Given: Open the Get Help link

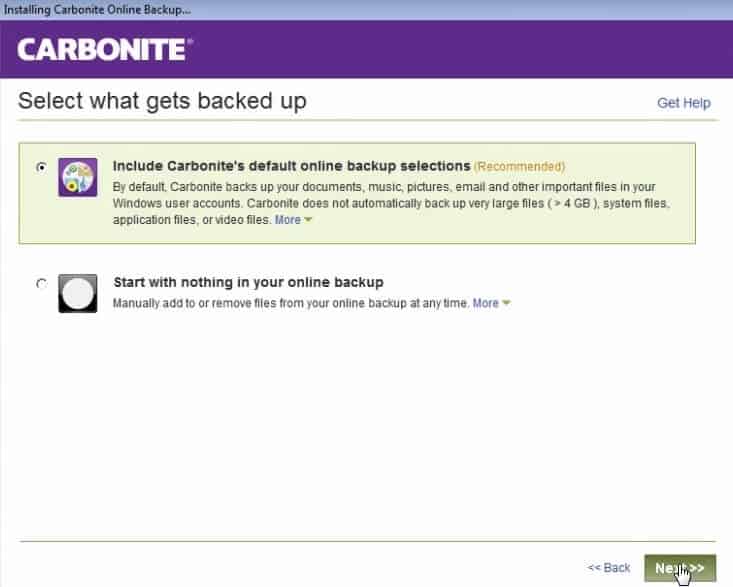Looking at the screenshot, I should 683,103.
